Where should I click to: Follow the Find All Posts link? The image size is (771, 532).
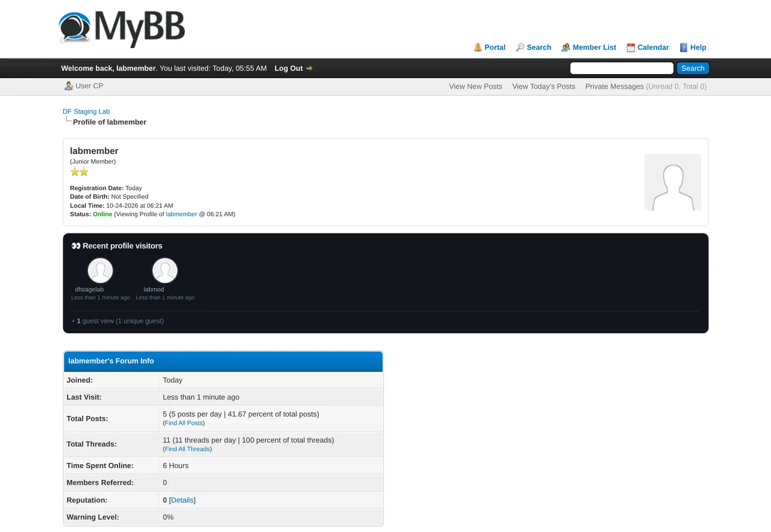coord(184,423)
